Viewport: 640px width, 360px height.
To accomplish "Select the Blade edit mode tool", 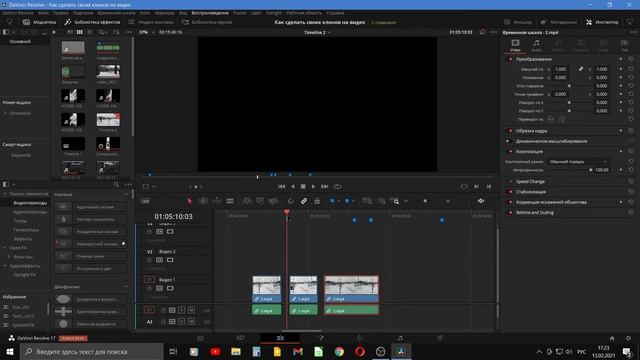I will point(230,201).
